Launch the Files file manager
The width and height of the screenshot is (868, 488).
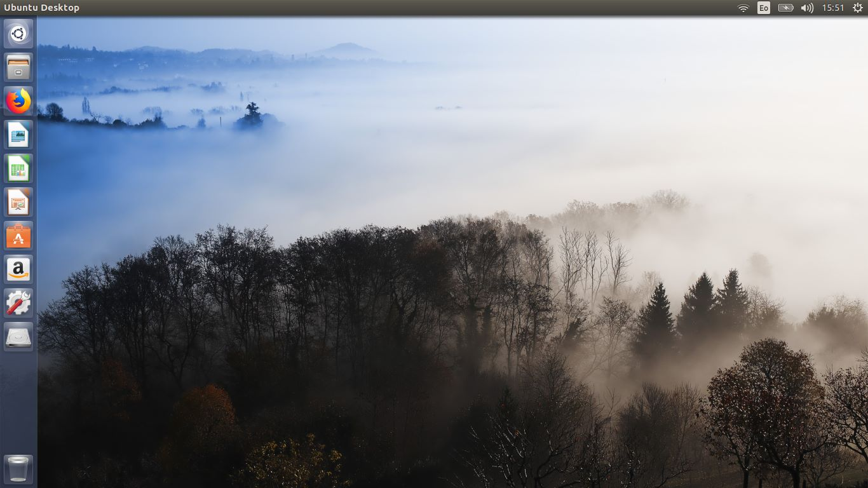(x=18, y=67)
